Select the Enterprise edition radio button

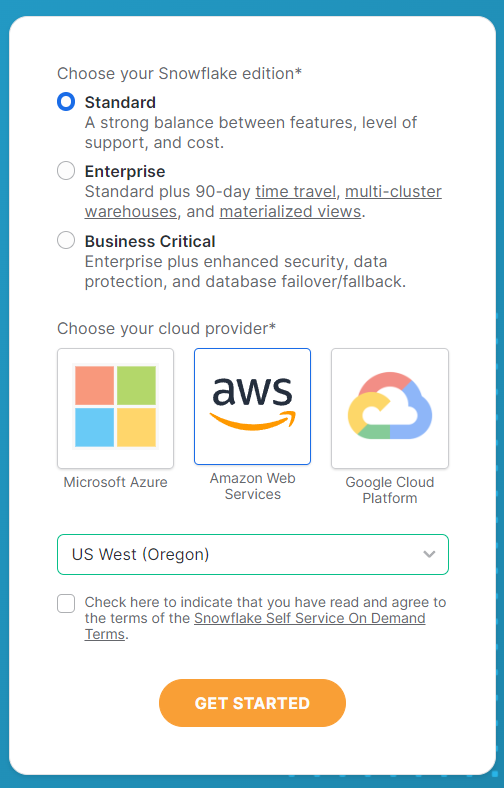pyautogui.click(x=66, y=171)
